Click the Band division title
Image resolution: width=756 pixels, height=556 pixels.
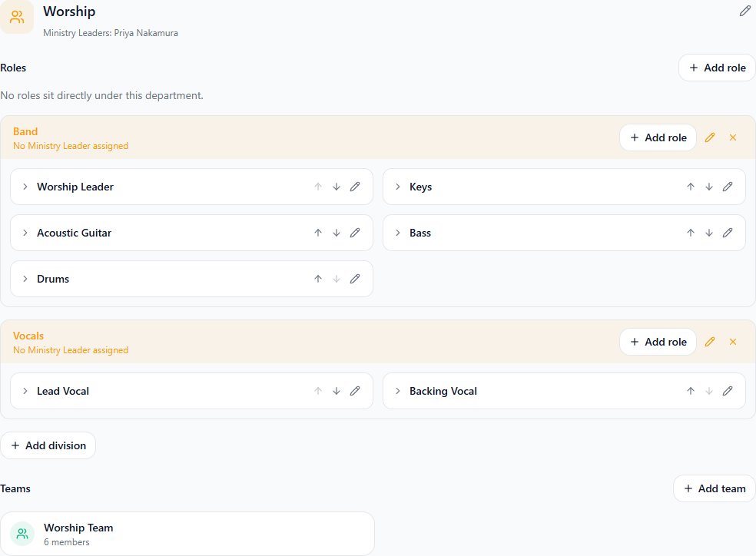pyautogui.click(x=25, y=131)
